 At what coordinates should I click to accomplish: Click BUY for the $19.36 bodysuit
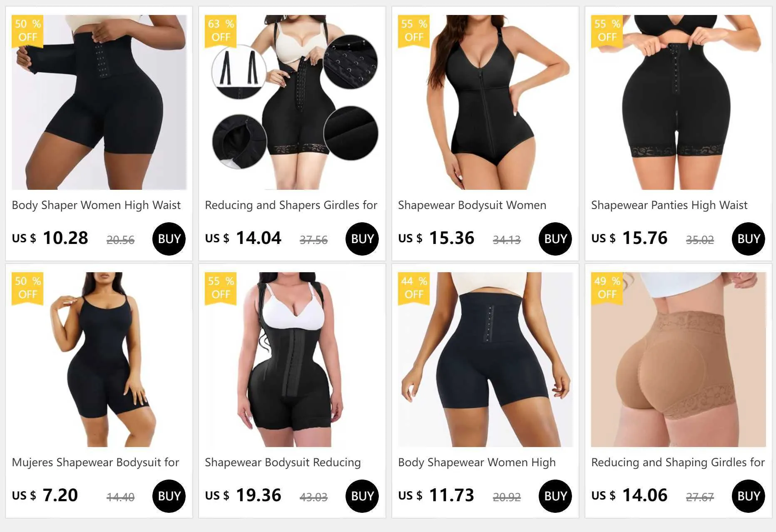[x=362, y=496]
